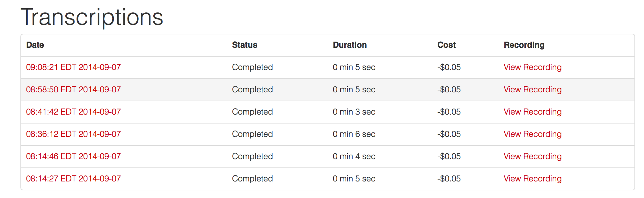
Task: Click the Date column header
Action: [x=35, y=45]
